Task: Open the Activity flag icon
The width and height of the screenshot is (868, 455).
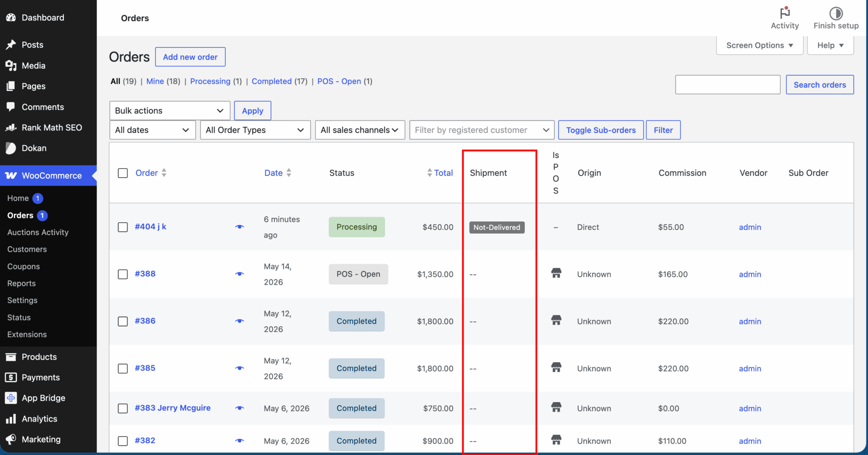Action: point(785,13)
